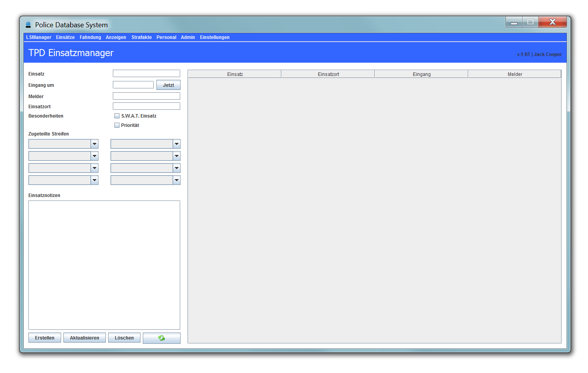Expand the last left Streifen dropdown
This screenshot has width=588, height=373.
coord(63,180)
